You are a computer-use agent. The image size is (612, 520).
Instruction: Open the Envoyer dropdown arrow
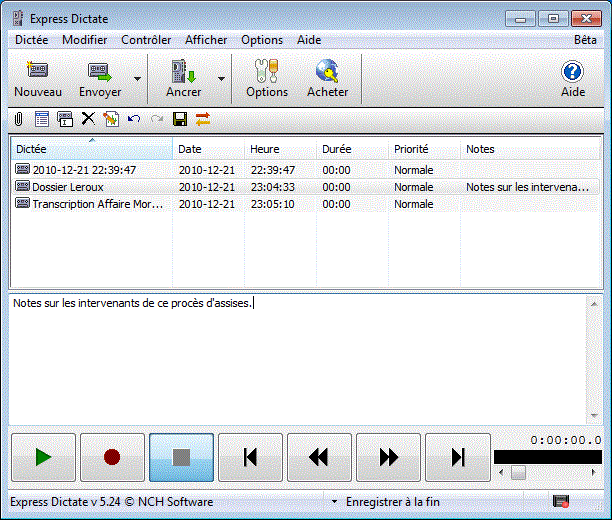click(x=137, y=79)
